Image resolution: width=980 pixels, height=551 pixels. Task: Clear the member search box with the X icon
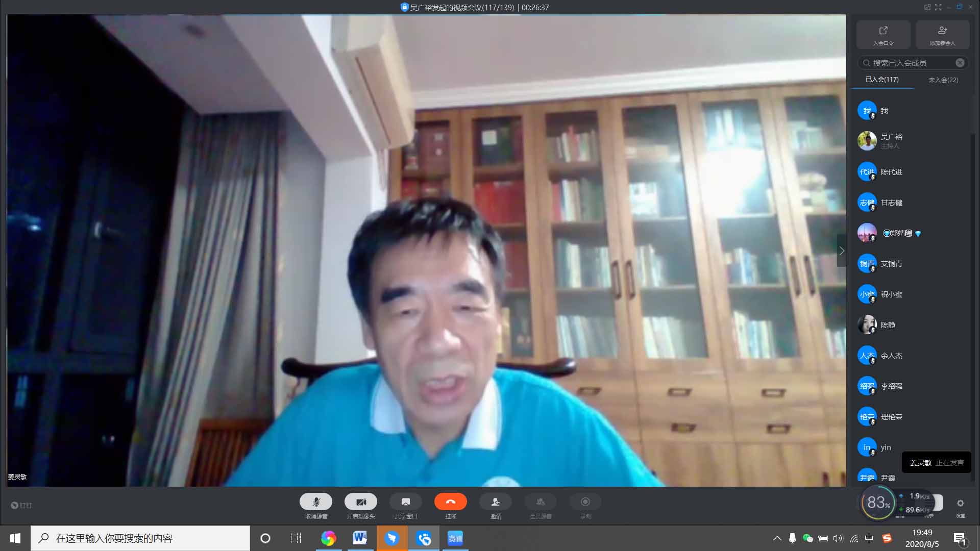(960, 63)
